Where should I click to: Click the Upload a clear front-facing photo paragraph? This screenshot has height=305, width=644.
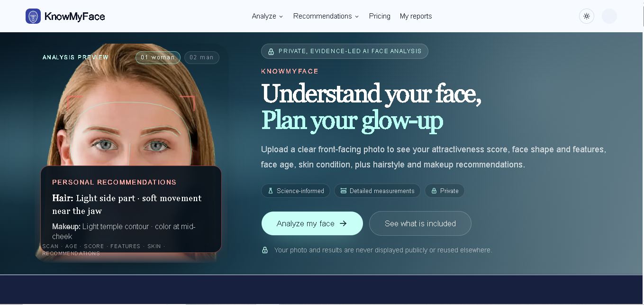(x=434, y=157)
